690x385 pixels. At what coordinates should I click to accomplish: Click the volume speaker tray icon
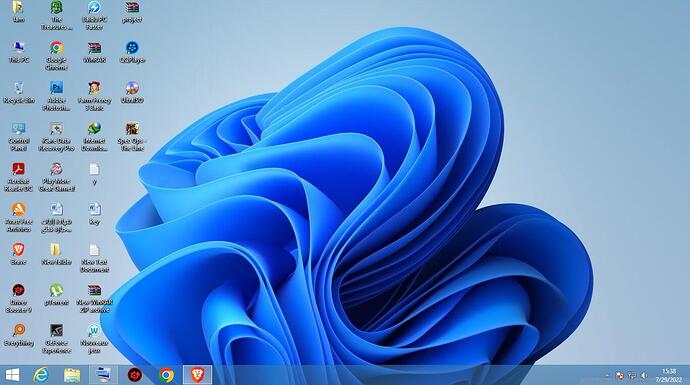644,376
